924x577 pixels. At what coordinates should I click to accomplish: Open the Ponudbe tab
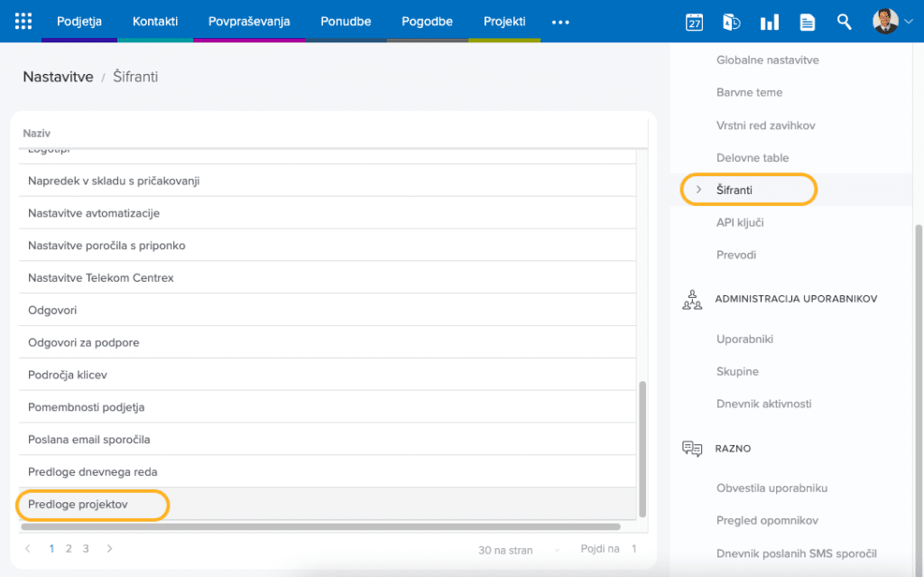[346, 22]
